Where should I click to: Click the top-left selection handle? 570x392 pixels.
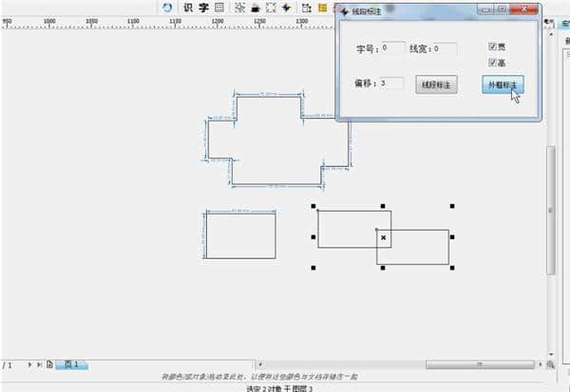(x=313, y=206)
